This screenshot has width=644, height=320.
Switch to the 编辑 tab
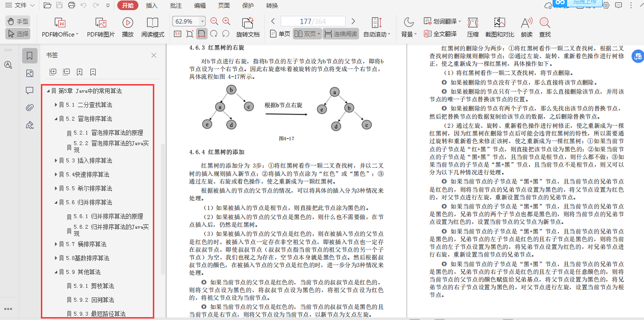click(x=200, y=6)
